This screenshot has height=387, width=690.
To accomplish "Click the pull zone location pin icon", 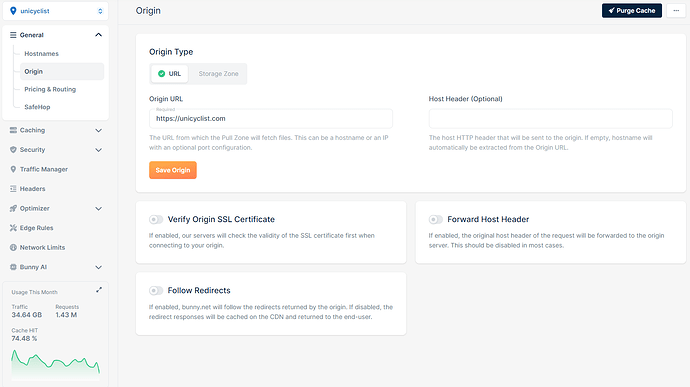I will point(13,11).
